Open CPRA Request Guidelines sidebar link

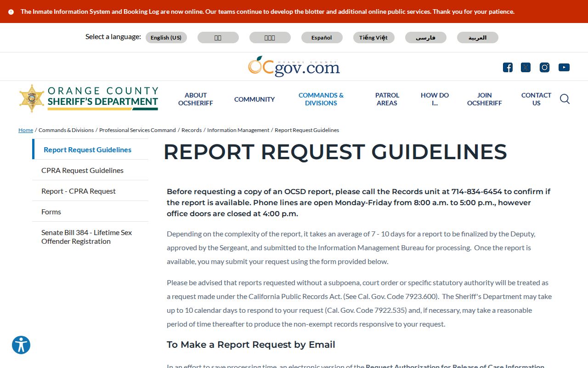pos(90,170)
